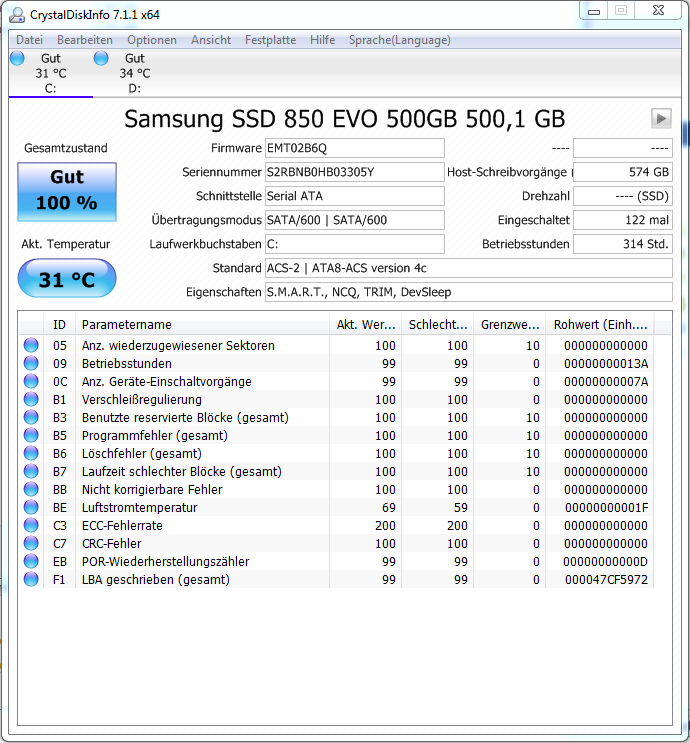Click Drehzahl value field (SSD)

pos(623,196)
